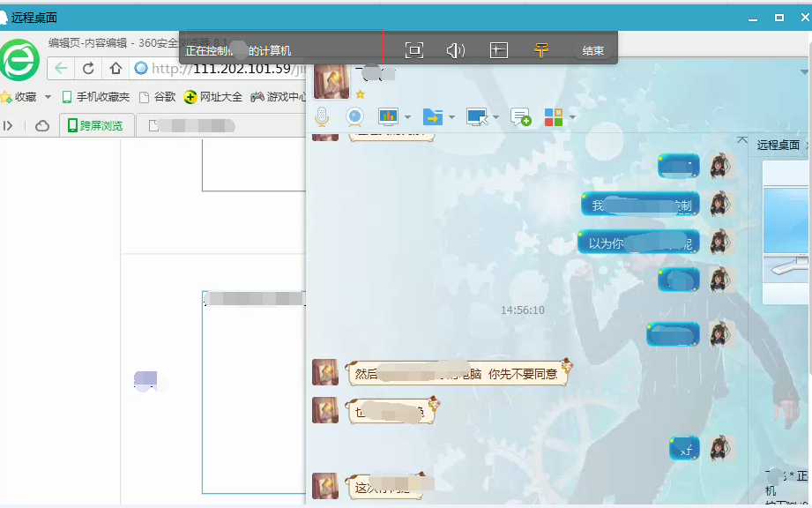Screen dimensions: 812x508
Task: Open the 网址大全 bookmark
Action: (x=212, y=97)
